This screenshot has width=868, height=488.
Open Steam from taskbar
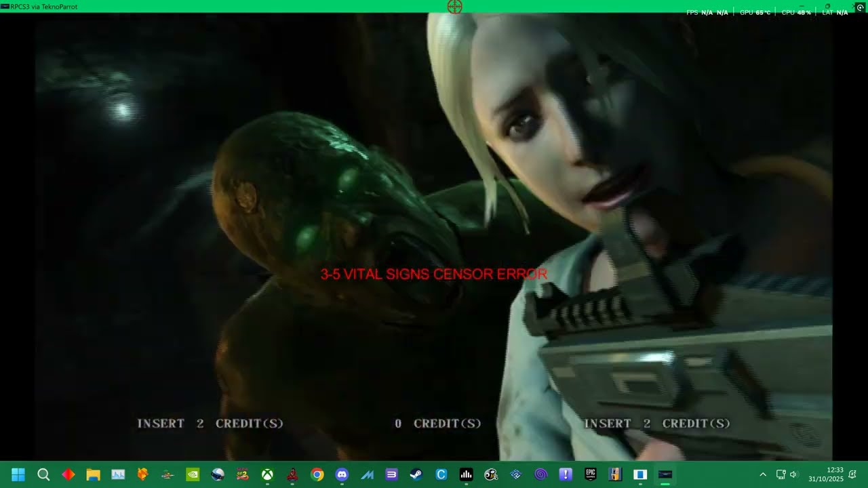click(x=416, y=474)
